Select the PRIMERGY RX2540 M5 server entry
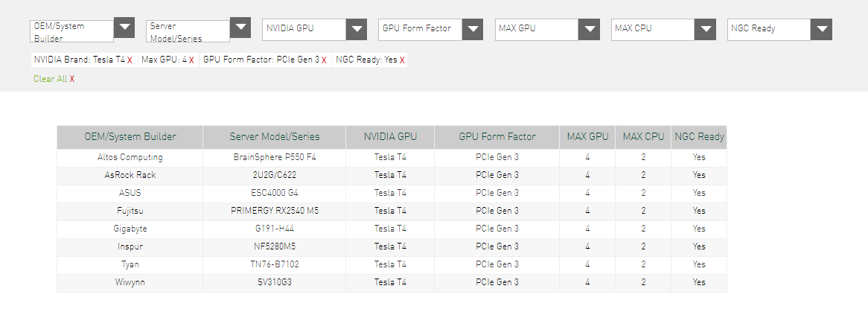 (x=274, y=211)
